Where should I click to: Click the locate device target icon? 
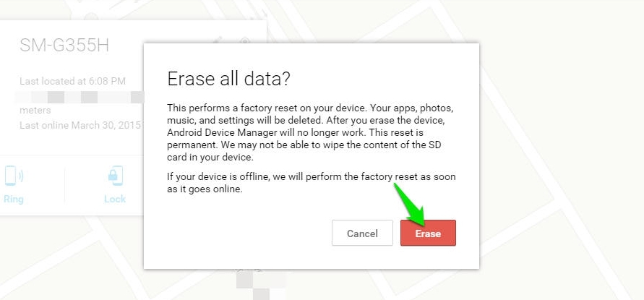coord(245,41)
